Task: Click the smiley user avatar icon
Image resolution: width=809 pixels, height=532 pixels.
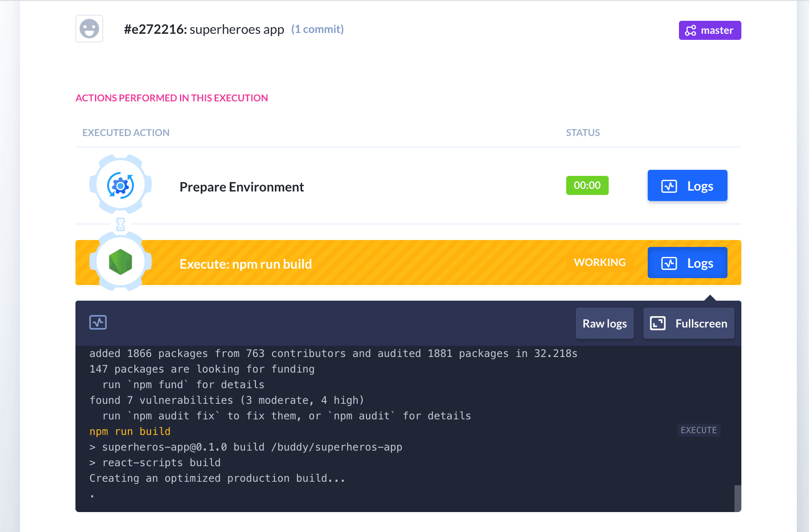Action: [x=89, y=29]
